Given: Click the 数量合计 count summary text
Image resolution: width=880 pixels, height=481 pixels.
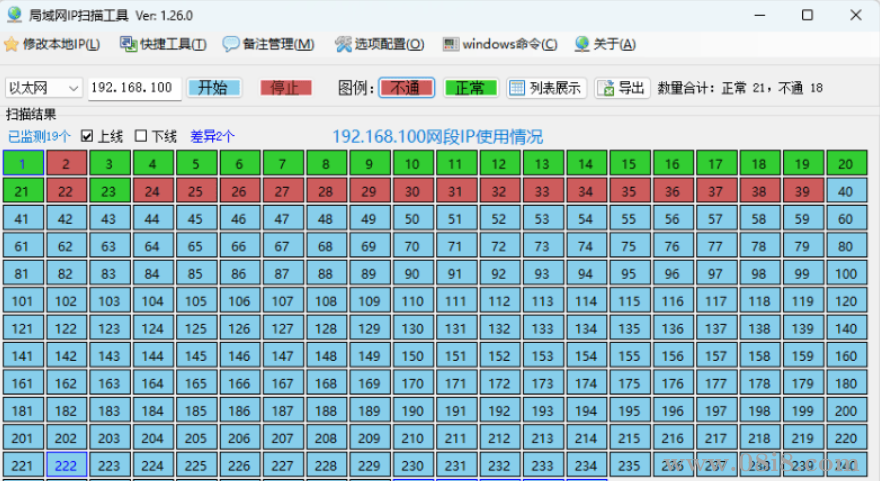Looking at the screenshot, I should [x=740, y=88].
